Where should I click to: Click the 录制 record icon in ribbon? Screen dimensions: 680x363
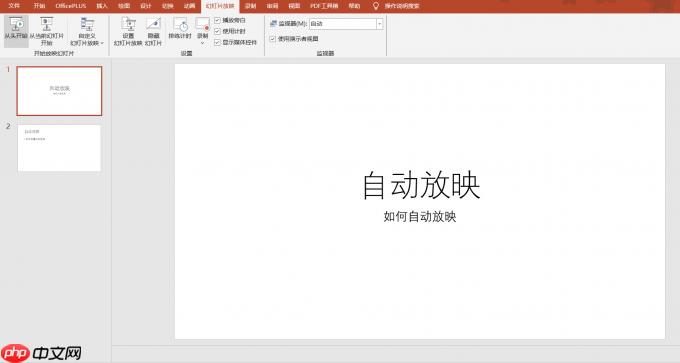point(203,24)
